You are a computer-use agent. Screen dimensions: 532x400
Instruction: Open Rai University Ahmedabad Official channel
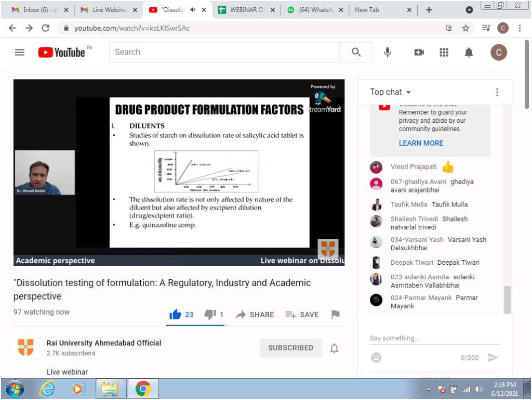[x=104, y=343]
